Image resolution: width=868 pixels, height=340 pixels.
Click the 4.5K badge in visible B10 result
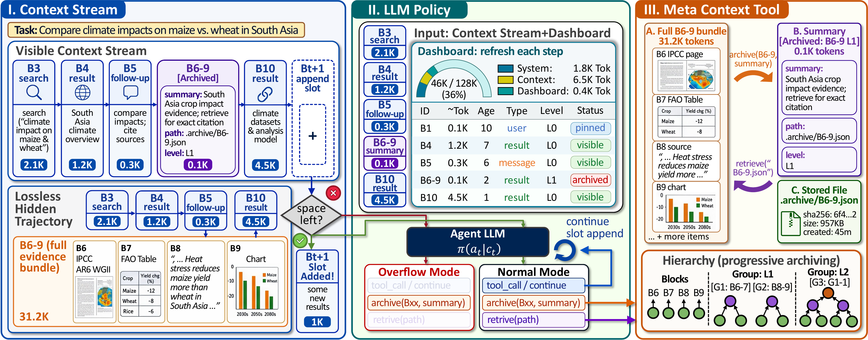[265, 165]
